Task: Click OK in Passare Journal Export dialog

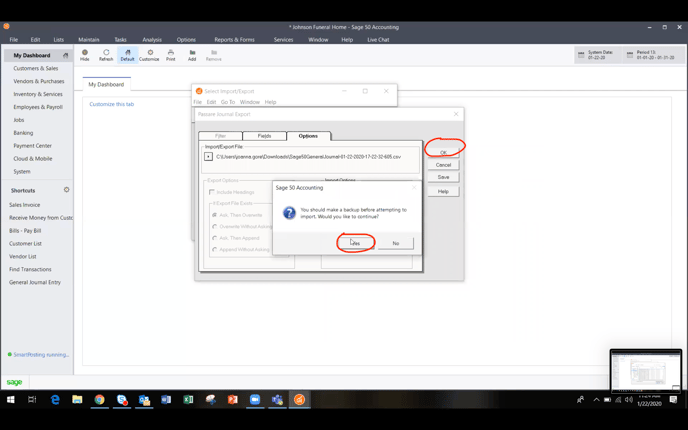Action: pos(443,152)
